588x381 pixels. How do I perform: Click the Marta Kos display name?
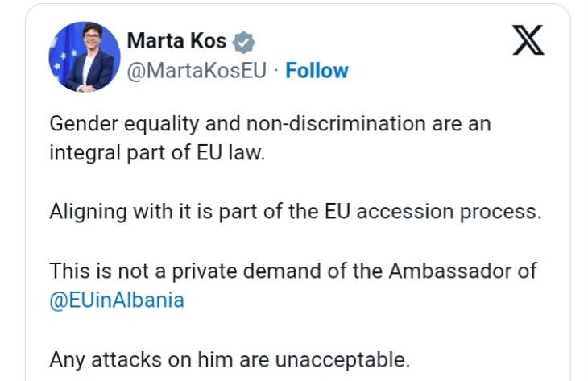point(176,40)
